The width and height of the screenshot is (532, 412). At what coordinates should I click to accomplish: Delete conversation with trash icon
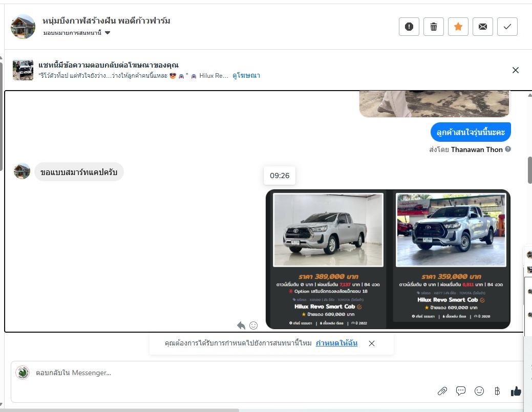tap(434, 27)
